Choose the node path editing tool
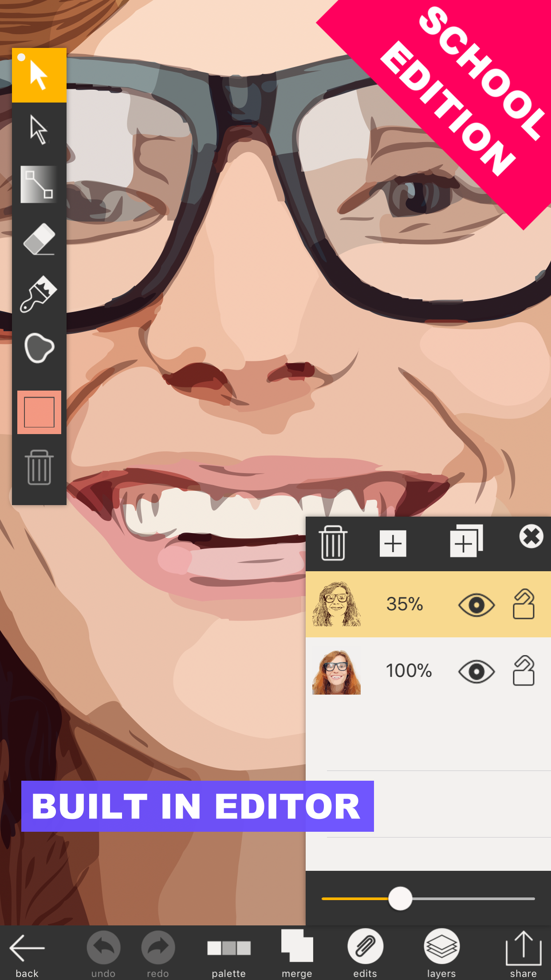The width and height of the screenshot is (551, 980). (x=39, y=185)
